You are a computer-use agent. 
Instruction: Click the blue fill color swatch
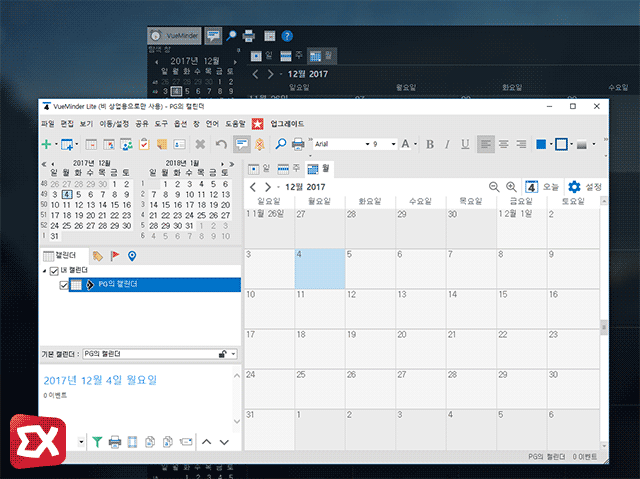point(541,144)
